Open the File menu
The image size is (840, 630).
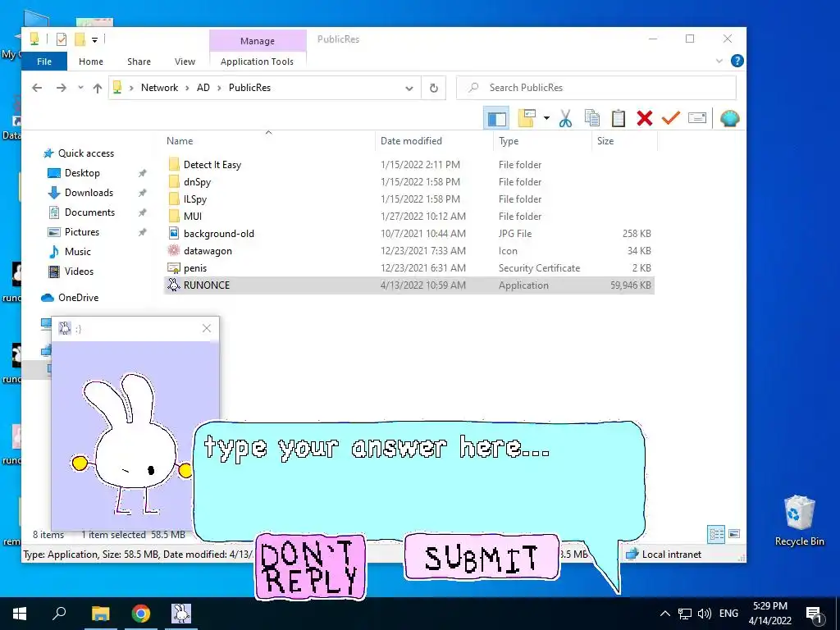(44, 62)
